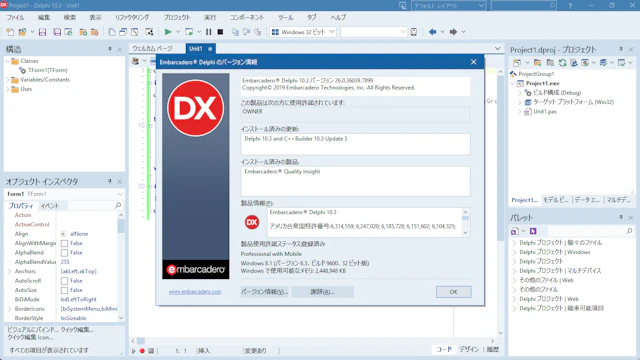Click the desktop layout icon in title bar
640x360 pixels.
click(x=402, y=6)
